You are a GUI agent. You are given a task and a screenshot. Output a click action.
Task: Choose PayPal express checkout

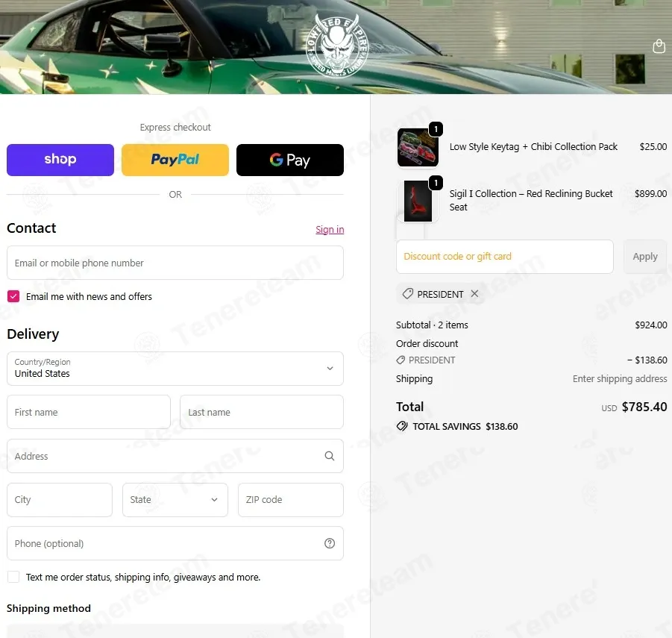coord(175,160)
